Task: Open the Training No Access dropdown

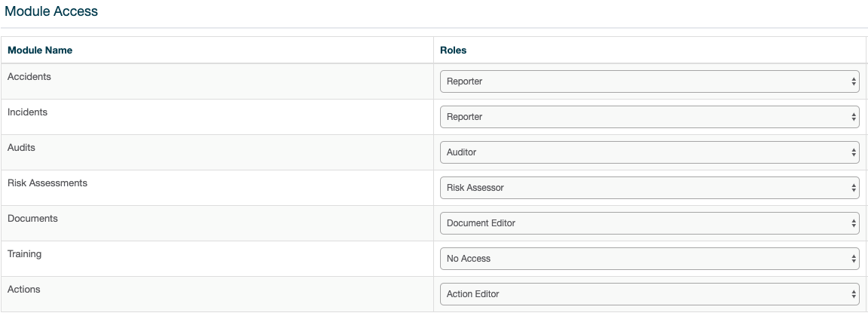Action: click(x=649, y=259)
